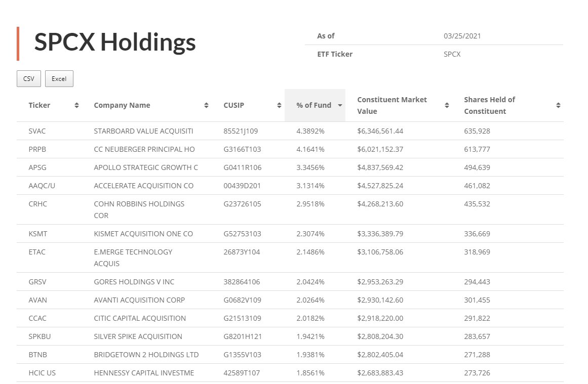The height and width of the screenshot is (384, 588).
Task: Select the Company Name column header
Action: pyautogui.click(x=122, y=105)
